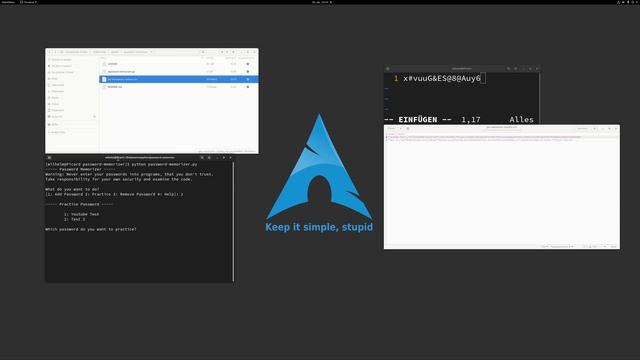Open the tab width dropdown in editor status bar

coord(562,247)
